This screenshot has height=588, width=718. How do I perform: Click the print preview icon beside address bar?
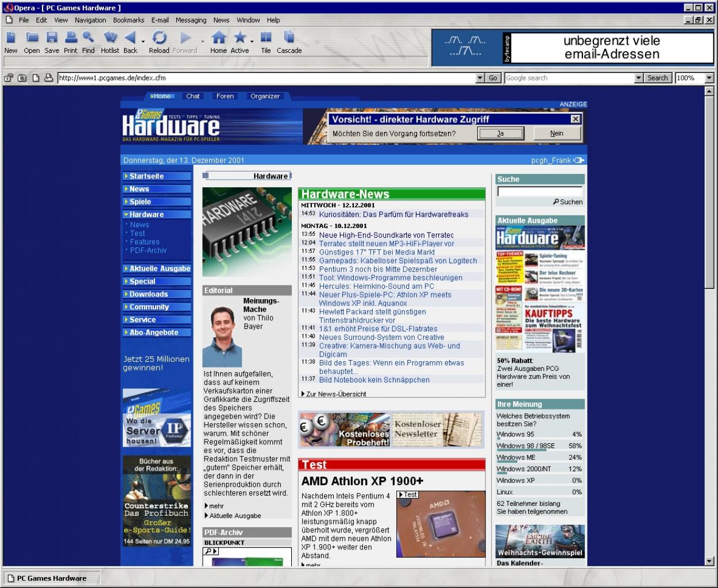(x=48, y=78)
